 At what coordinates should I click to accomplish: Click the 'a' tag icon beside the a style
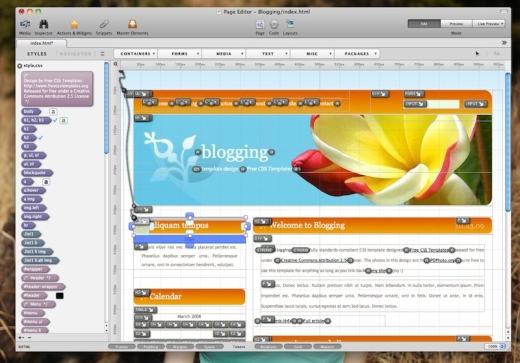tap(46, 182)
